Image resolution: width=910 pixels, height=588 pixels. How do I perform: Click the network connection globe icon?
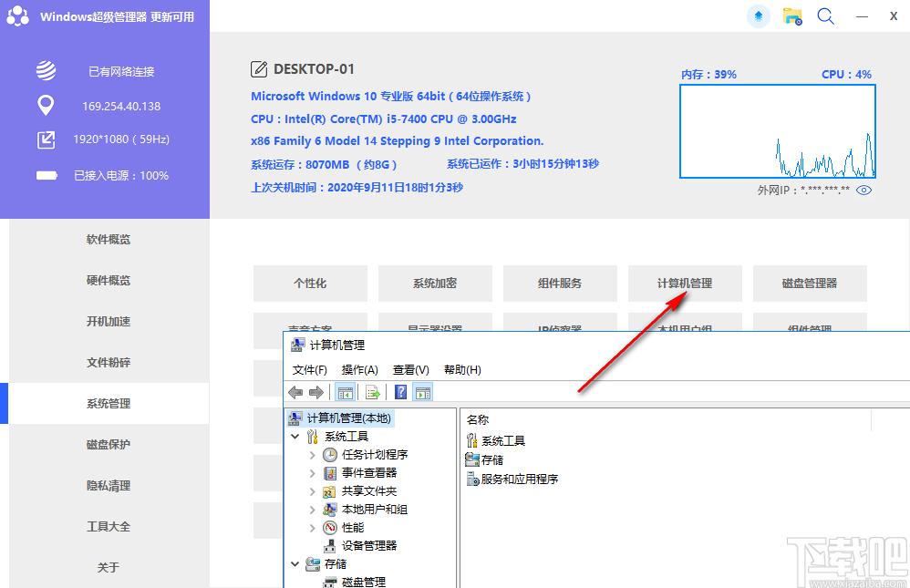pos(46,71)
